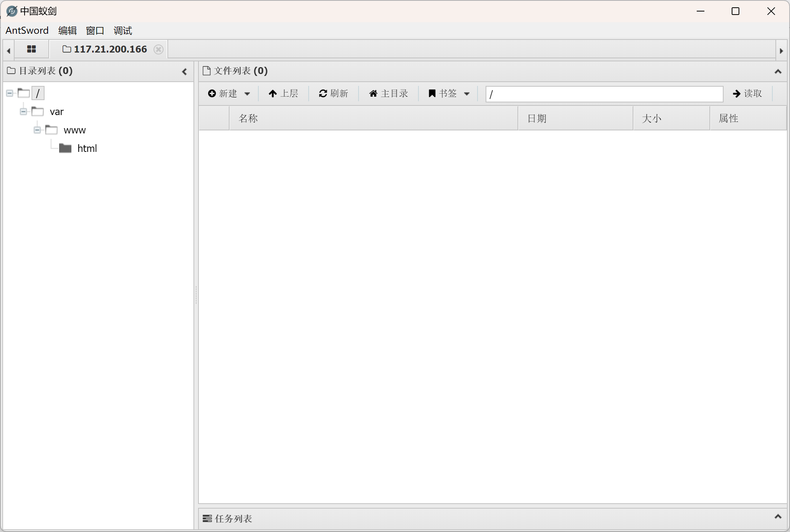Refresh the file list with 刷新
Screen dimensions: 790x532
pos(333,94)
